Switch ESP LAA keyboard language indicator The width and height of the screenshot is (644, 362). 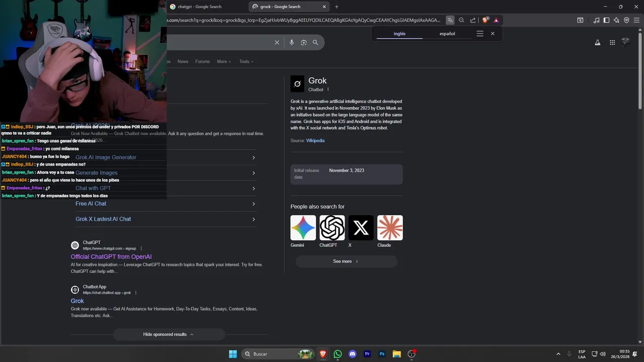[582, 354]
